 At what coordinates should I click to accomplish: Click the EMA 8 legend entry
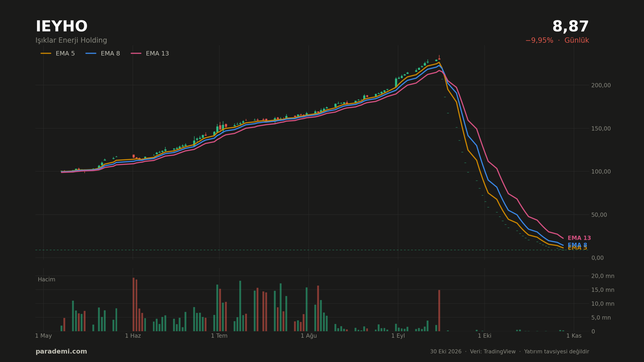point(103,53)
